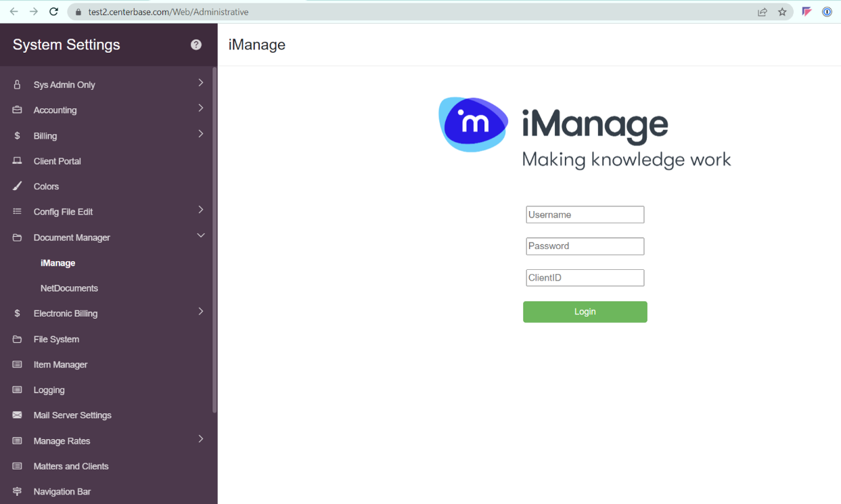Open the Matters and Clients settings
841x504 pixels.
point(71,466)
